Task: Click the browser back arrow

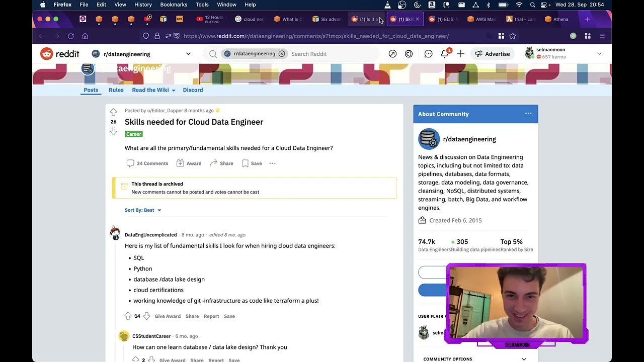Action: pyautogui.click(x=42, y=36)
